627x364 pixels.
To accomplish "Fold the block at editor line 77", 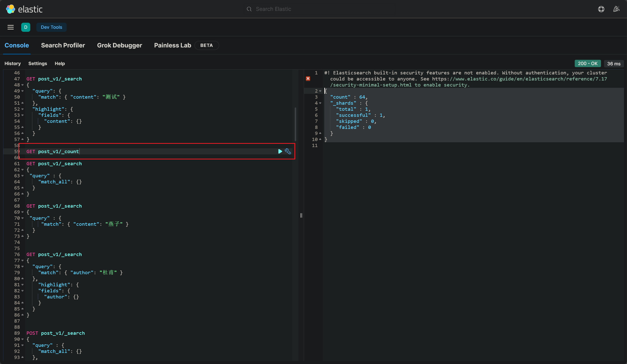I will (x=22, y=261).
